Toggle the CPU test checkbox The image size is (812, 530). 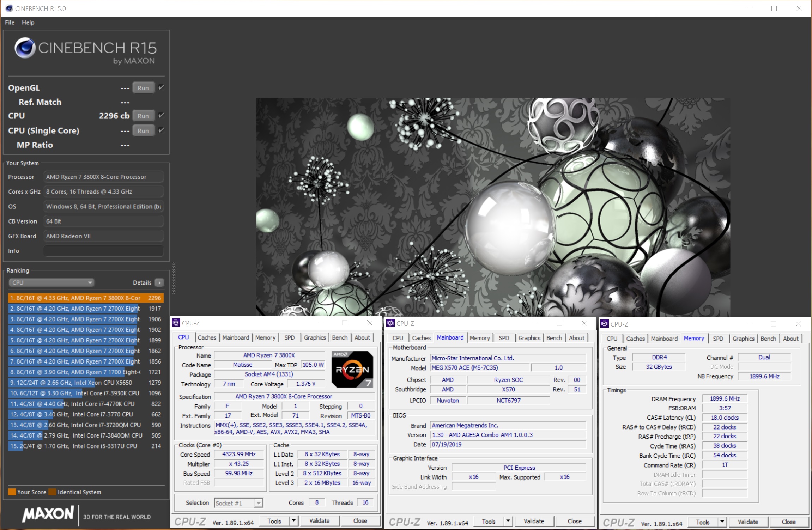tap(161, 115)
